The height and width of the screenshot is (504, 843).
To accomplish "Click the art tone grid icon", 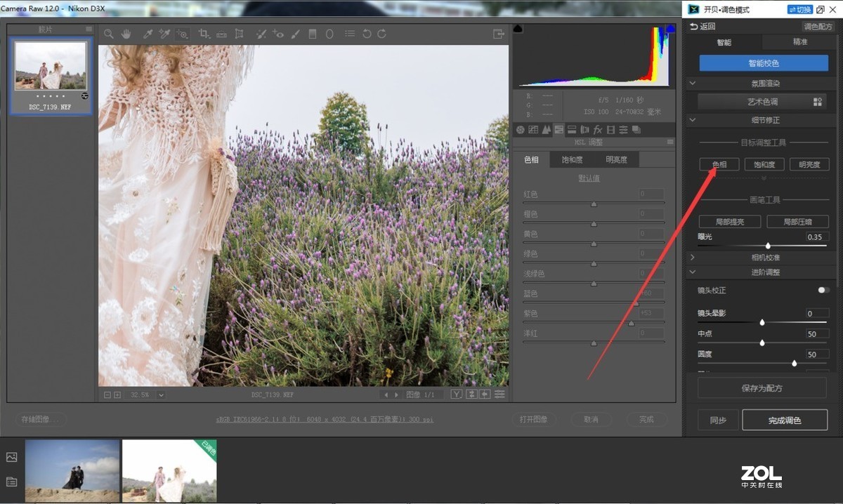I will (817, 102).
